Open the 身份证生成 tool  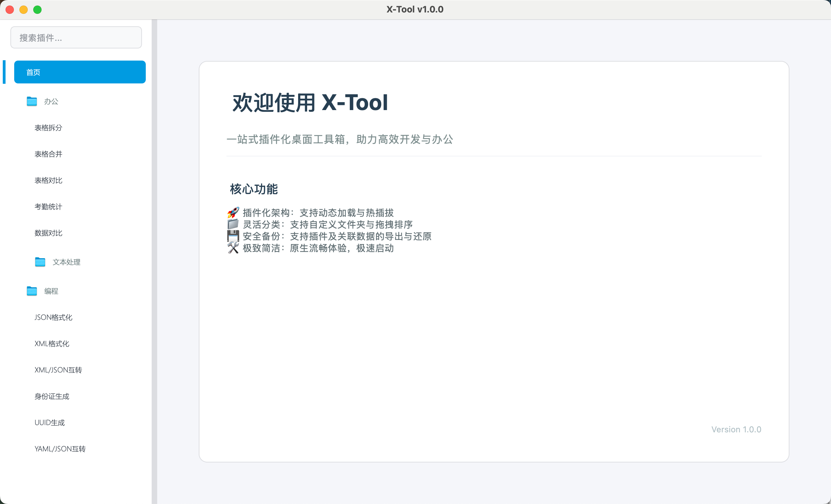(x=52, y=396)
